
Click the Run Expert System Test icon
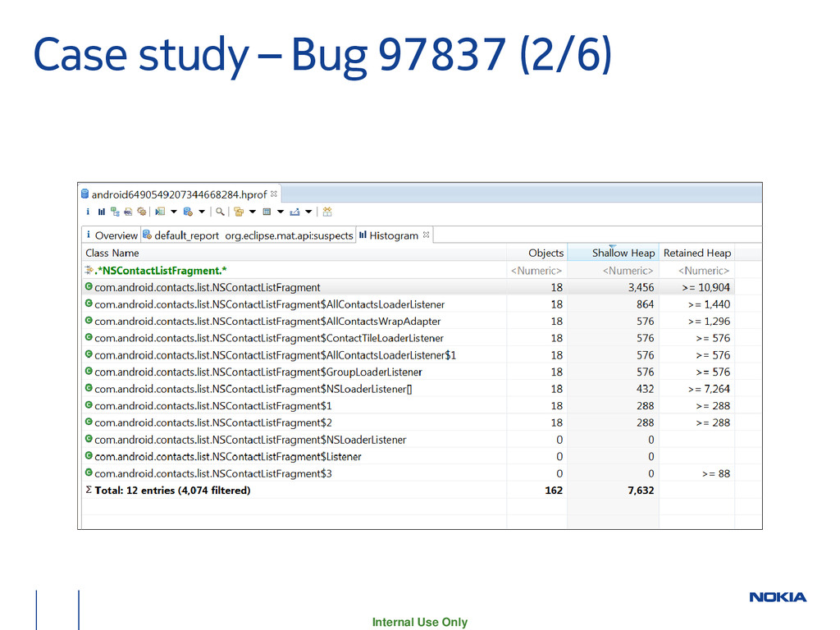click(160, 212)
